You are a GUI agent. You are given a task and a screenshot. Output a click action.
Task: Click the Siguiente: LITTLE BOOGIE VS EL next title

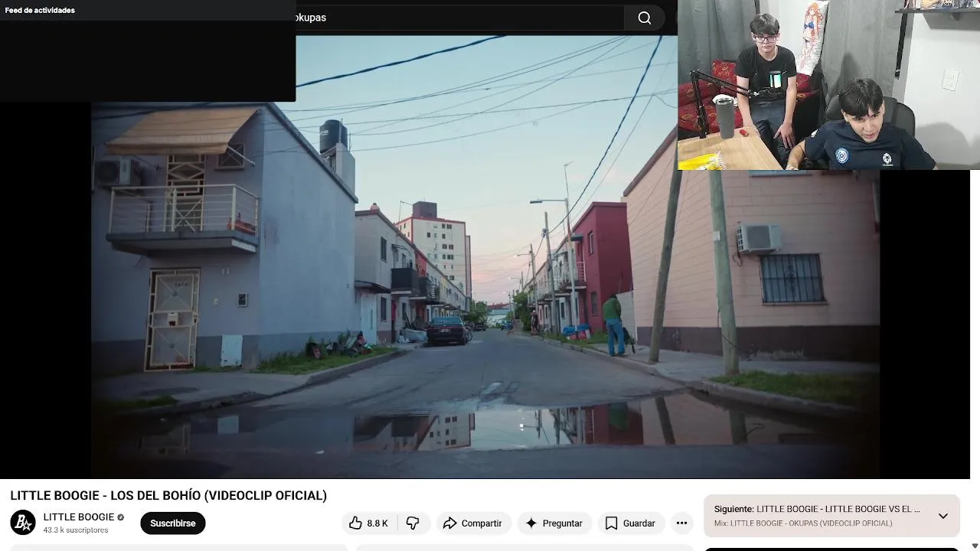click(x=817, y=509)
